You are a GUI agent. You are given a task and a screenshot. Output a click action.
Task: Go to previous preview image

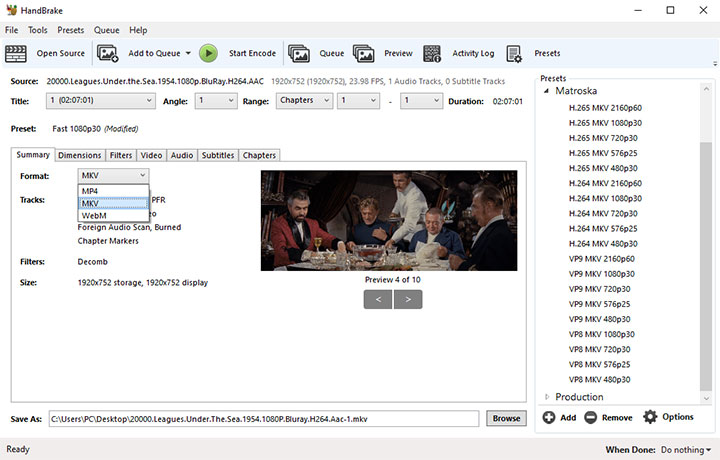[x=378, y=299]
